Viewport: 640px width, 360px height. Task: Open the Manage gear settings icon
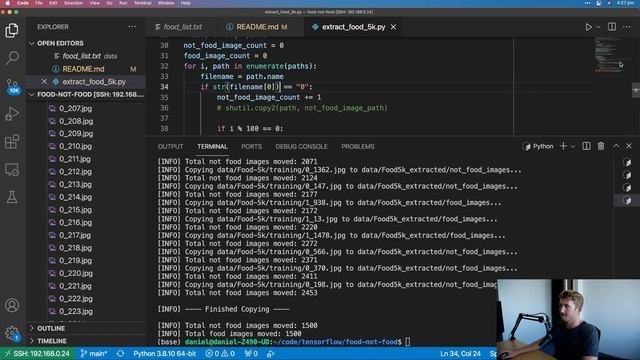12,333
